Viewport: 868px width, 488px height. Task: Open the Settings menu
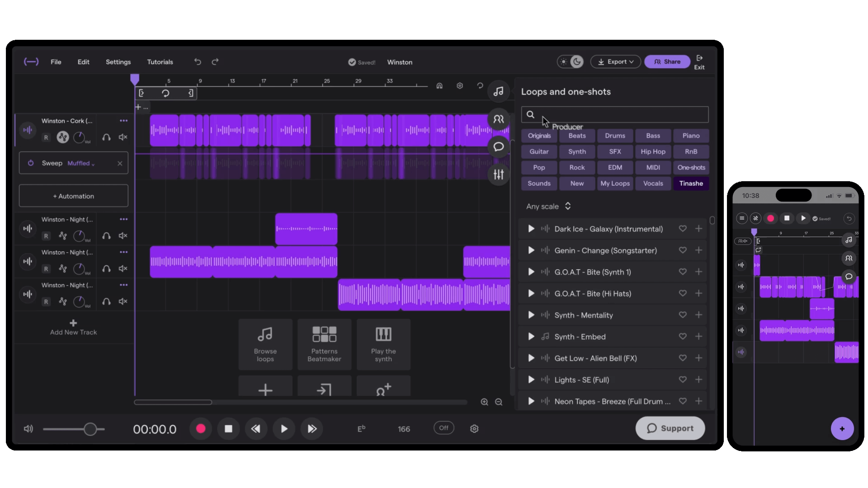(x=118, y=62)
